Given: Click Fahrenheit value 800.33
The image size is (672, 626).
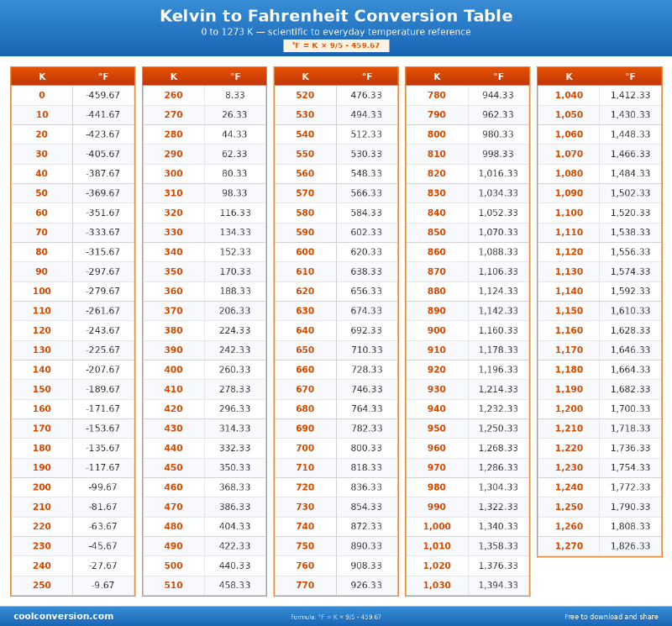Looking at the screenshot, I should (367, 448).
